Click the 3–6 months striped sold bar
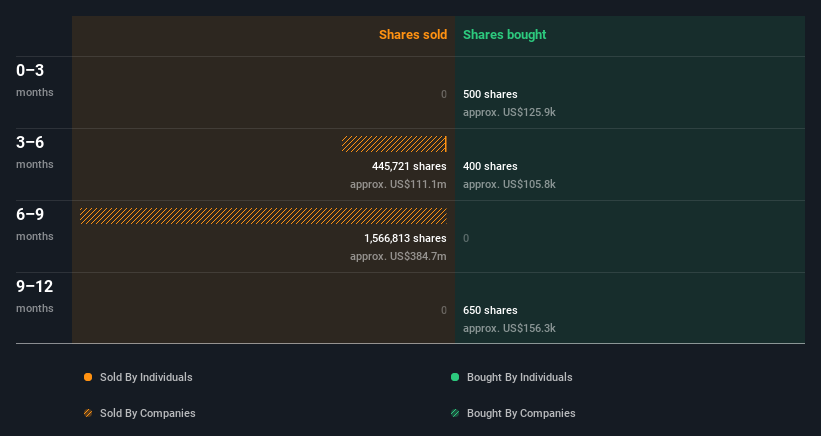The width and height of the screenshot is (821, 436). [394, 144]
